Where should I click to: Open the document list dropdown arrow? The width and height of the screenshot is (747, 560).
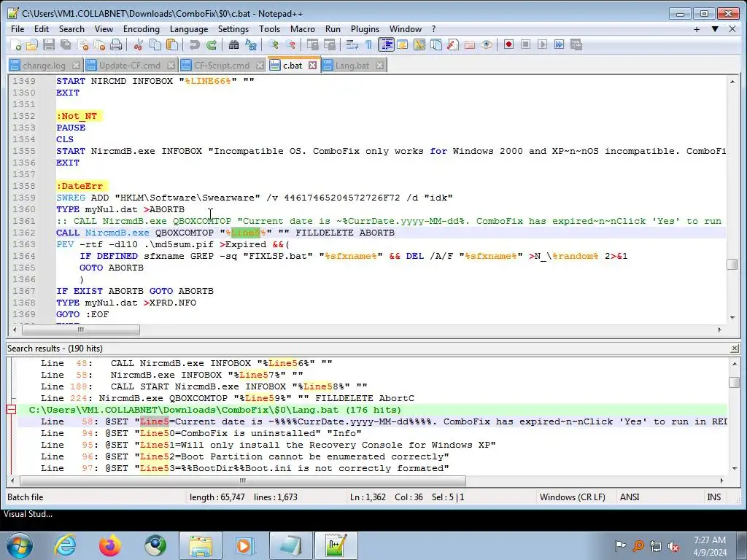715,29
